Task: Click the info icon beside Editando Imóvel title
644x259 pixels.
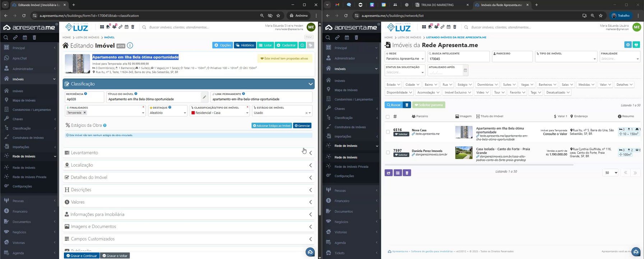Action: click(x=130, y=45)
